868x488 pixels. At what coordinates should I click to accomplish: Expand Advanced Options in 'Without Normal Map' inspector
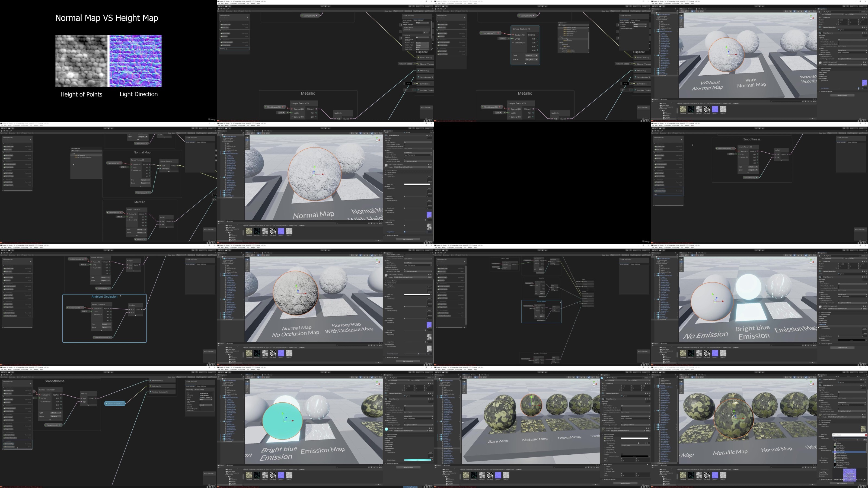coord(826,92)
